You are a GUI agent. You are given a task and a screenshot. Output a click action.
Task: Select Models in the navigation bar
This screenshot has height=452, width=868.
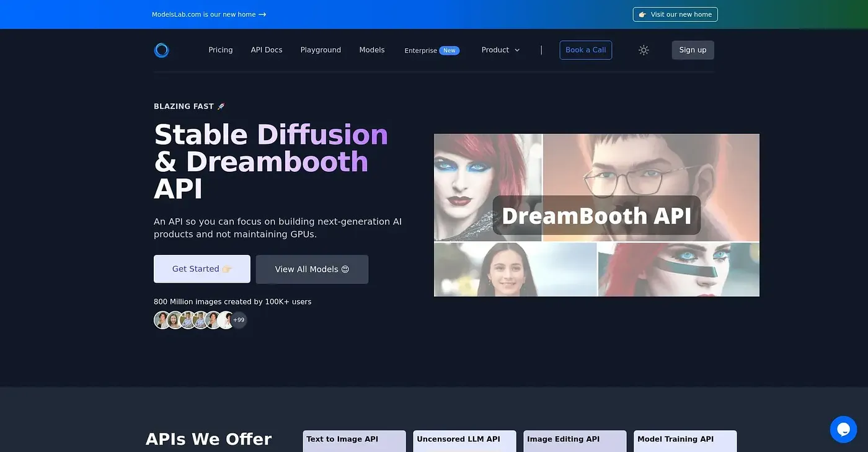pyautogui.click(x=372, y=50)
